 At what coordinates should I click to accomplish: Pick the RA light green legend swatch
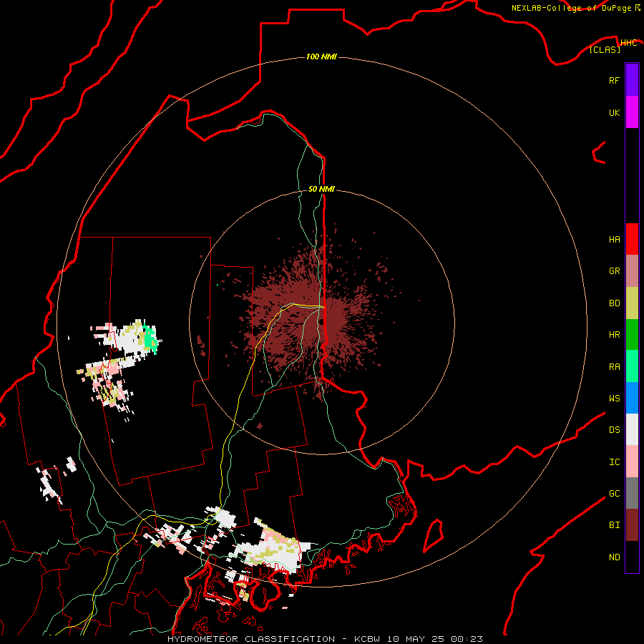[632, 366]
